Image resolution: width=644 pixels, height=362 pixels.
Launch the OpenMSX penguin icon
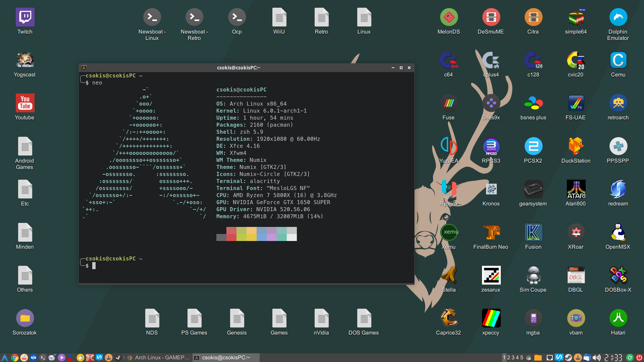pyautogui.click(x=618, y=232)
